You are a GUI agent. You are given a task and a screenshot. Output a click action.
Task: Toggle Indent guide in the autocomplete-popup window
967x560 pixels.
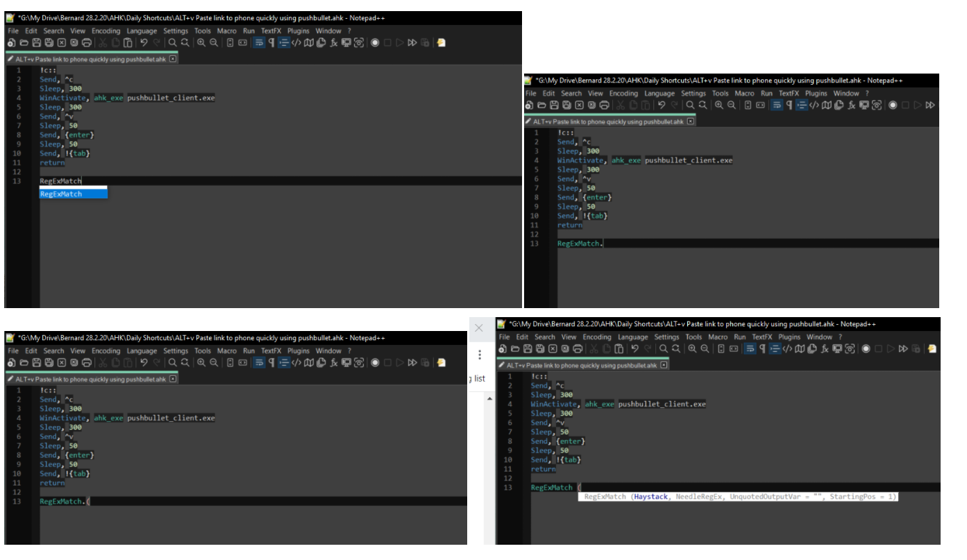click(x=283, y=42)
